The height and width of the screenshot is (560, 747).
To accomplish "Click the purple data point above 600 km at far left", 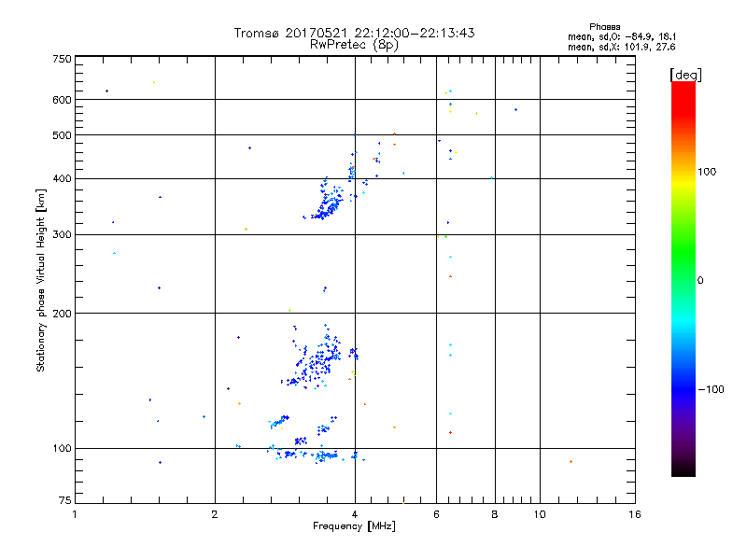I will pos(106,91).
